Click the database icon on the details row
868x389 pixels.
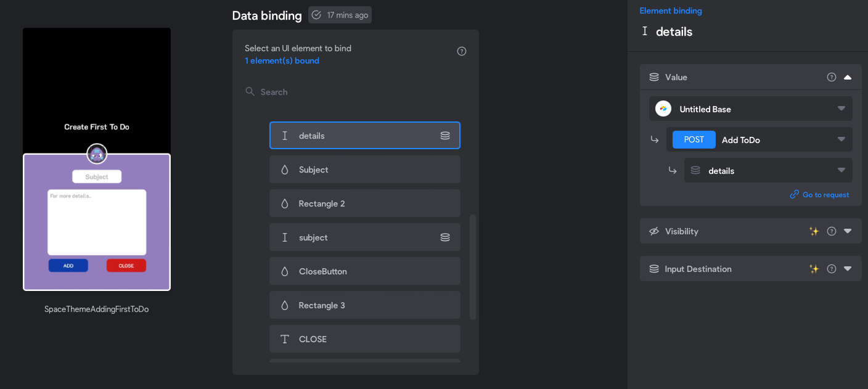pyautogui.click(x=445, y=136)
